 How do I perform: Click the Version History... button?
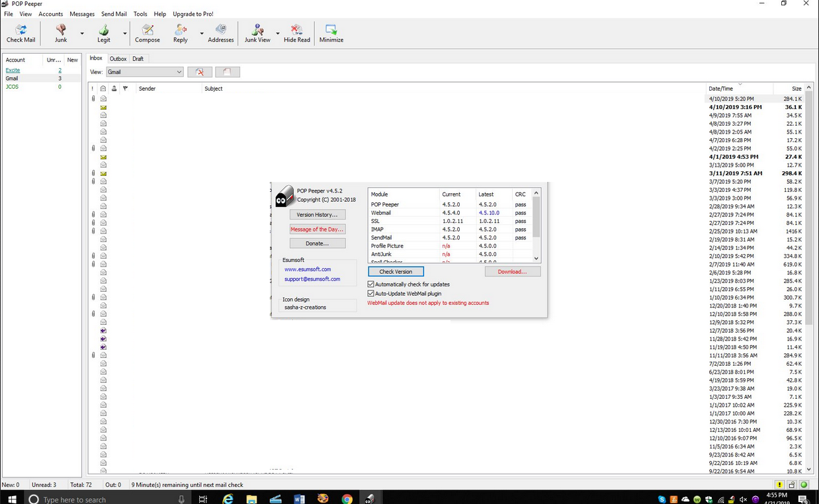pos(318,215)
